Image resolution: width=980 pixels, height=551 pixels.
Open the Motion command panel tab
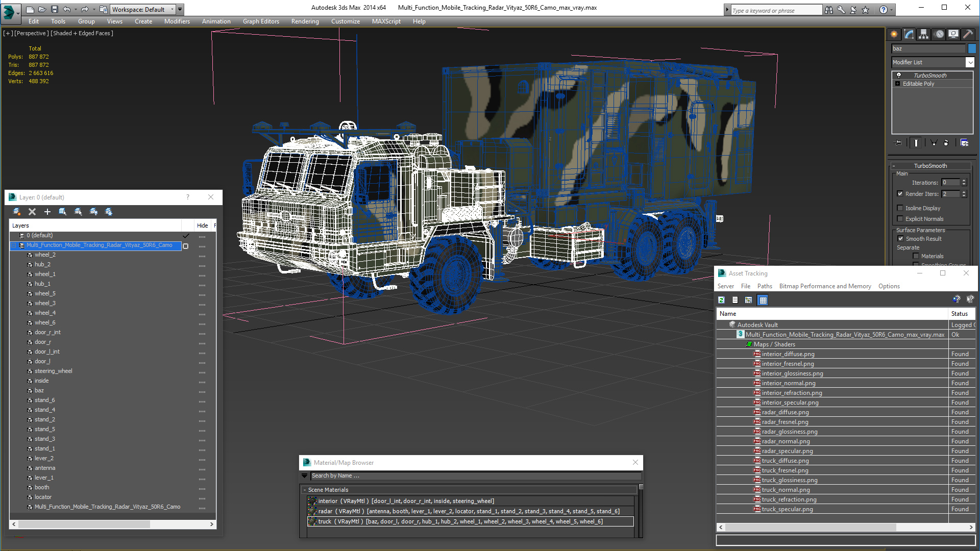pyautogui.click(x=939, y=34)
